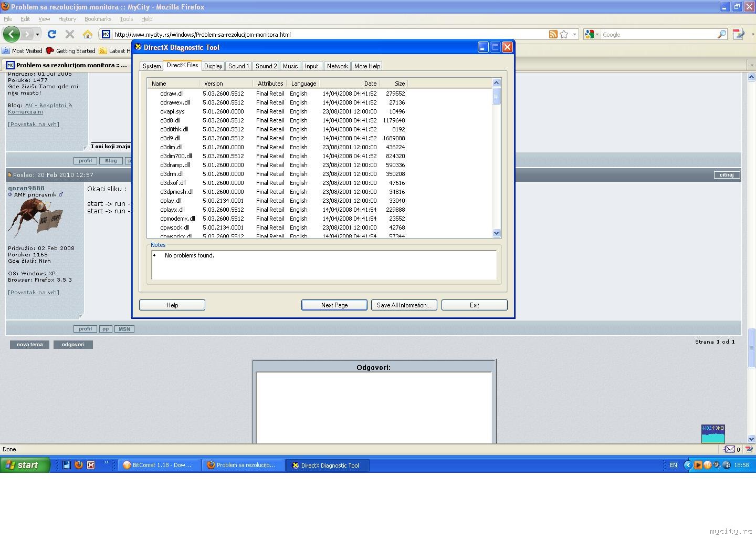The image size is (756, 538).
Task: Switch to the Sound 2 tab
Action: pyautogui.click(x=266, y=66)
